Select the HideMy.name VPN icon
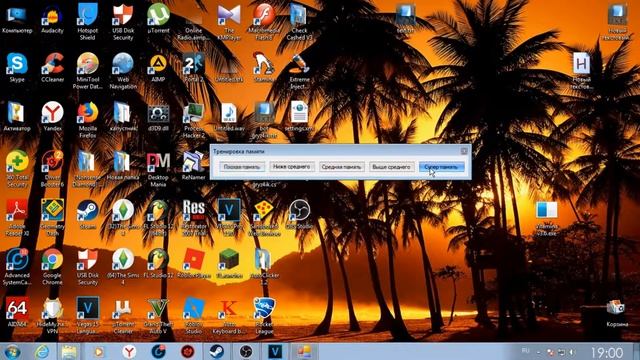640x360 pixels. pos(52,316)
